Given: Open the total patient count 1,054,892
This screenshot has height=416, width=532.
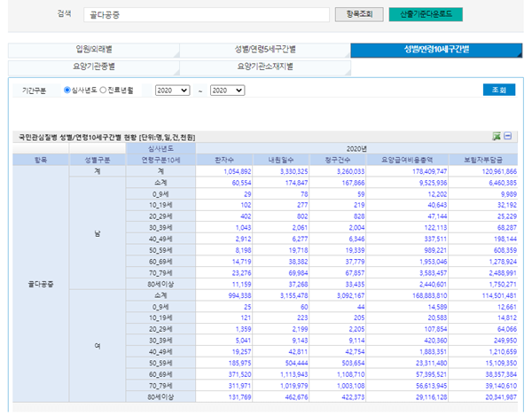Looking at the screenshot, I should (237, 172).
